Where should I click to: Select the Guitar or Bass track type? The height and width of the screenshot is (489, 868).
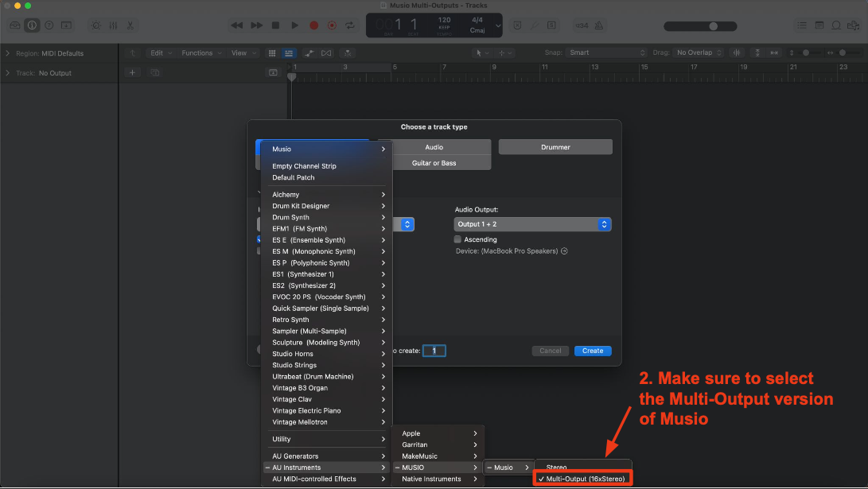pos(434,163)
